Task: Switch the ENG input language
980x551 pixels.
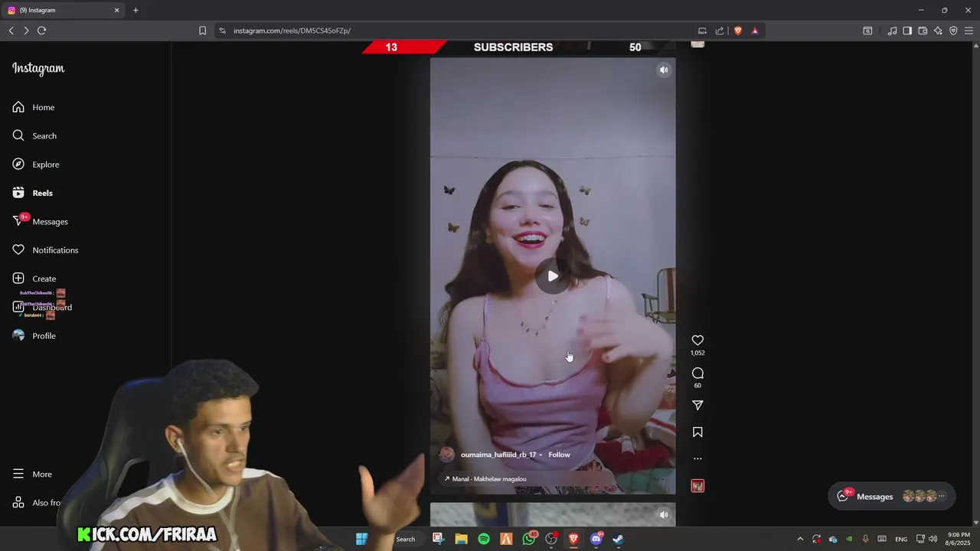Action: (901, 539)
